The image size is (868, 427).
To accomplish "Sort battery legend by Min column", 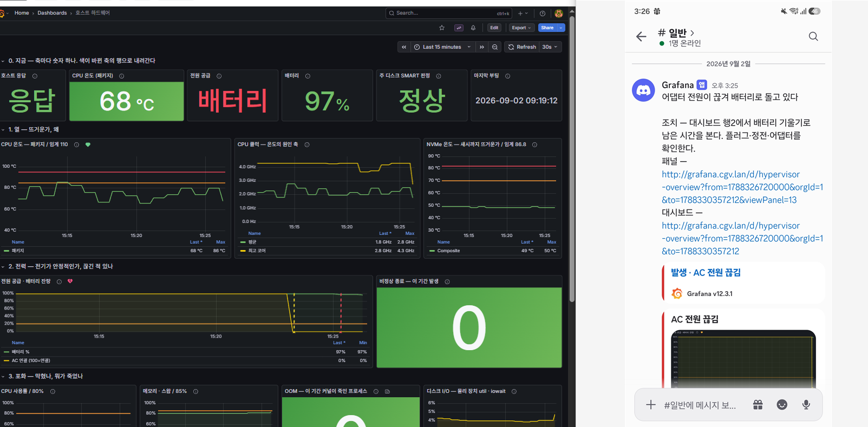I will pyautogui.click(x=363, y=343).
